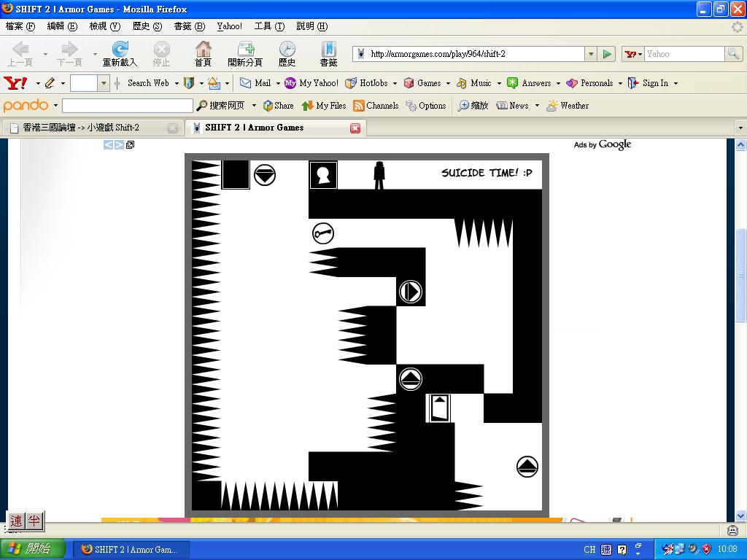The height and width of the screenshot is (560, 747).
Task: Close the SHIFT 2 Armor Games tab
Action: pos(355,128)
